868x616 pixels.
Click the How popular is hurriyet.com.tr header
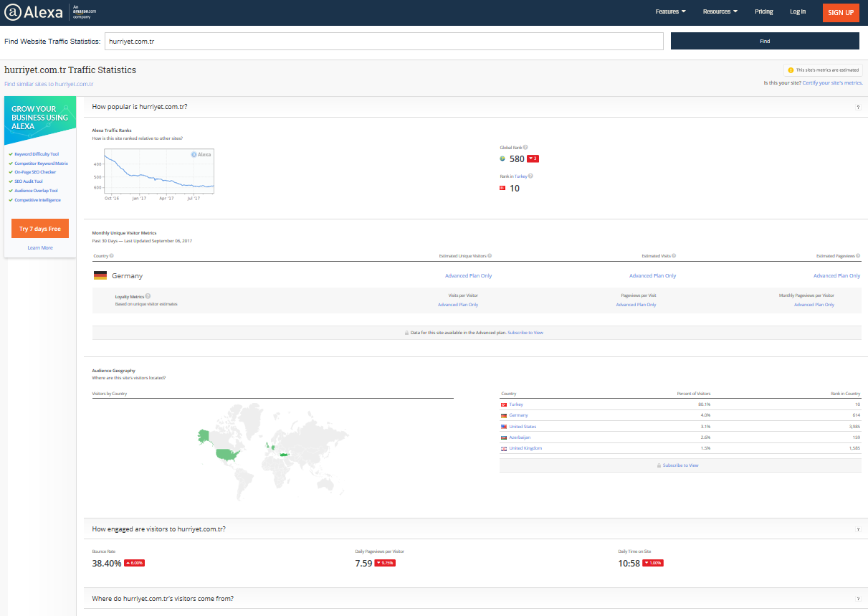pos(476,108)
